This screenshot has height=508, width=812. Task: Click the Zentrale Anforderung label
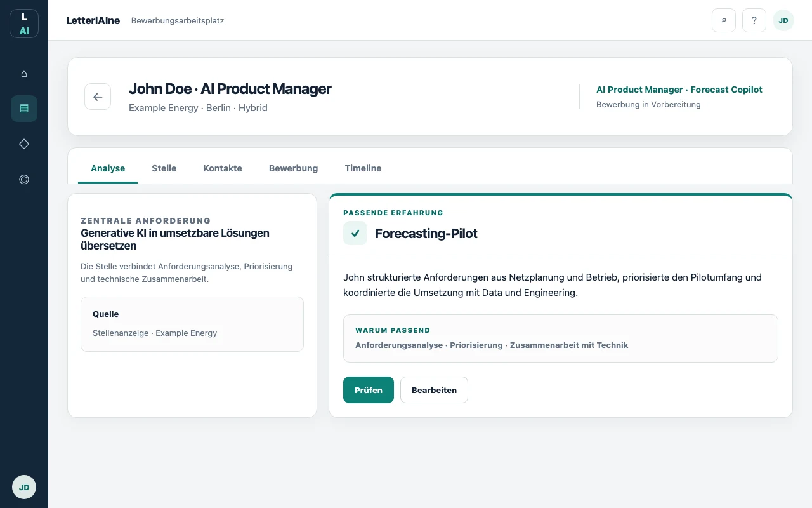click(146, 221)
